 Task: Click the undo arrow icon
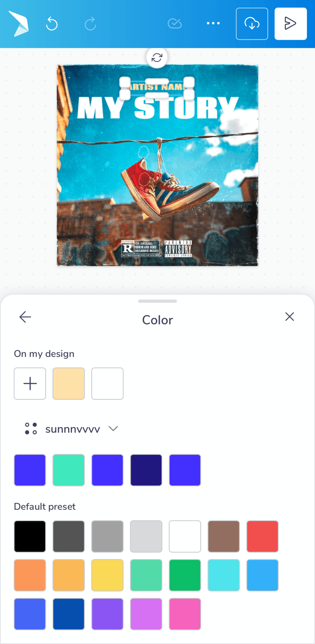pyautogui.click(x=52, y=24)
